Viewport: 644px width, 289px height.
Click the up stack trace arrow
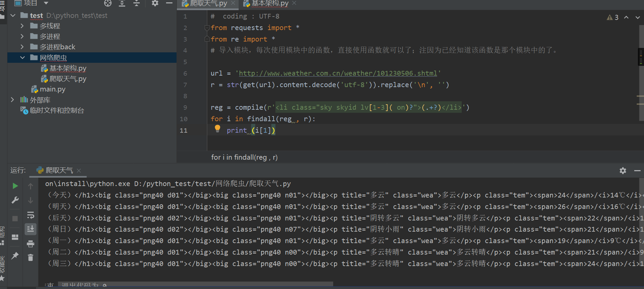point(30,186)
